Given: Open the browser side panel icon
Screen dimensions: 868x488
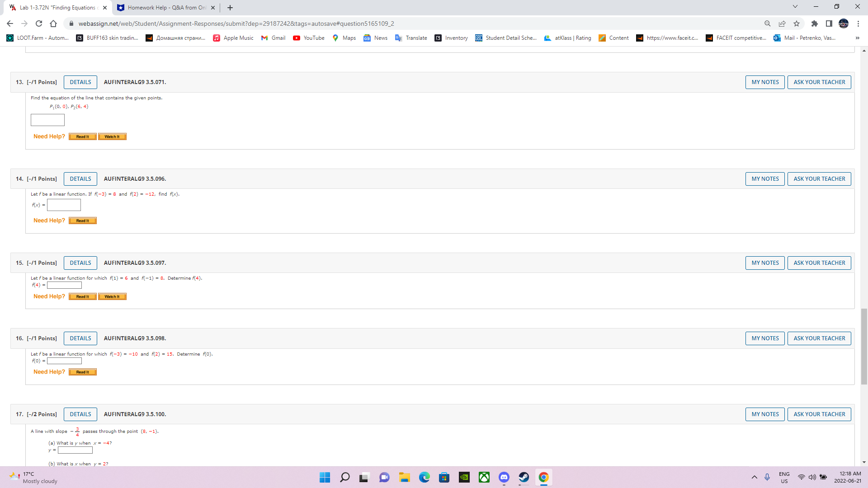Looking at the screenshot, I should (829, 23).
